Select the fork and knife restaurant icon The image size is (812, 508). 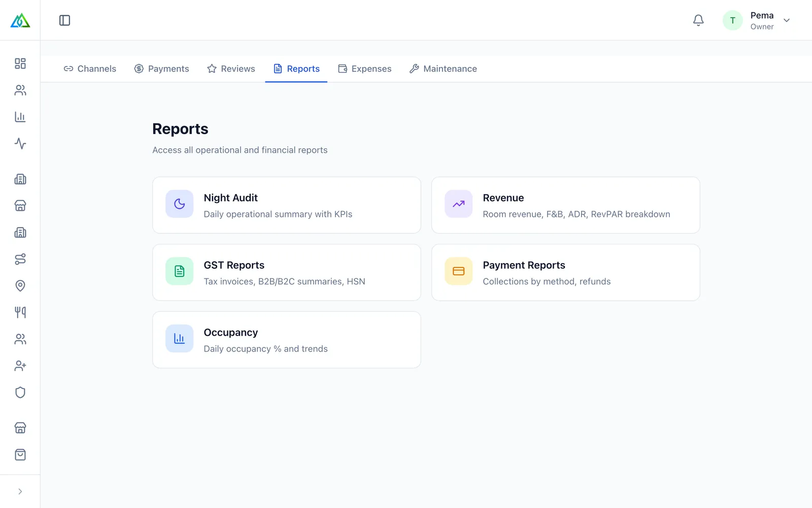tap(20, 312)
